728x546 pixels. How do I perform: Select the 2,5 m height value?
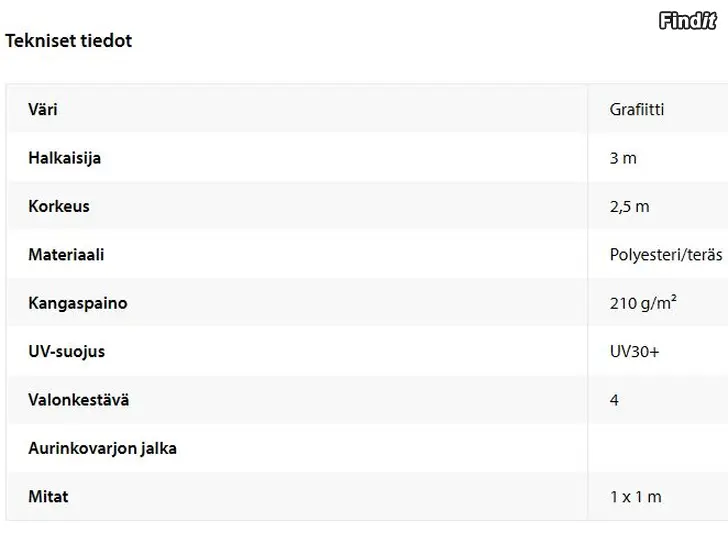(630, 207)
